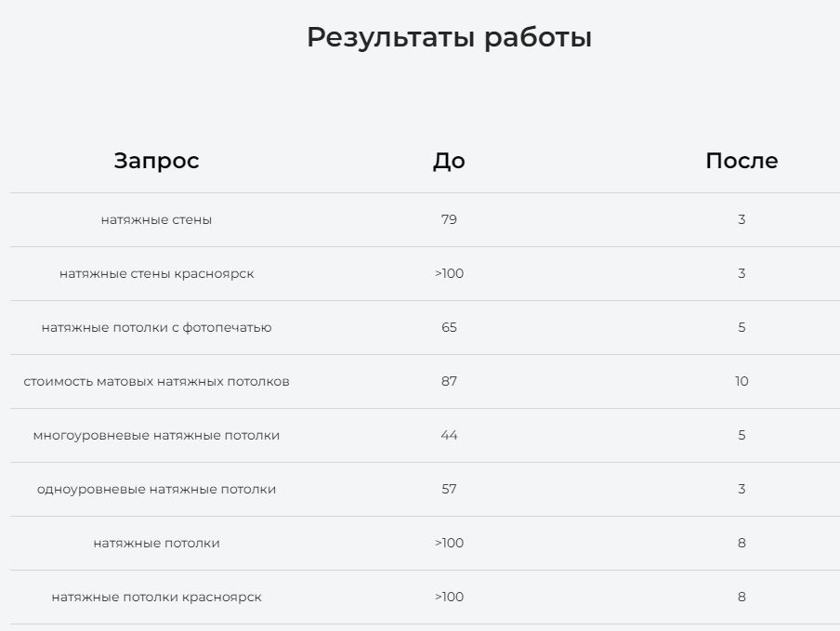The width and height of the screenshot is (840, 631).
Task: Click После value for "многоуровневые натяжные потолки"
Action: (741, 436)
